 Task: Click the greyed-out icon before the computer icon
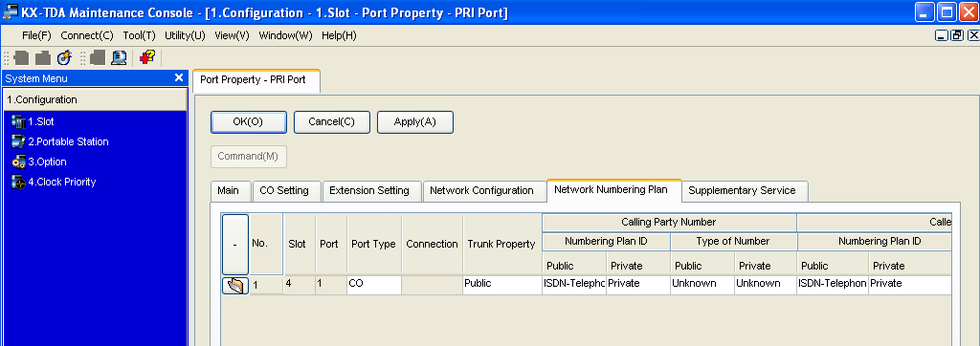[97, 58]
